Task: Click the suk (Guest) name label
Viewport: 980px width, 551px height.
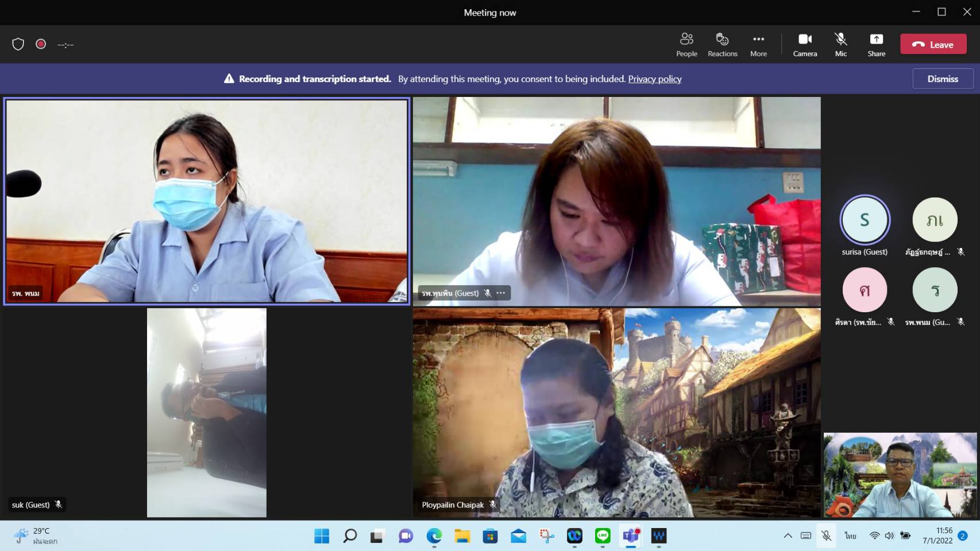Action: (30, 505)
